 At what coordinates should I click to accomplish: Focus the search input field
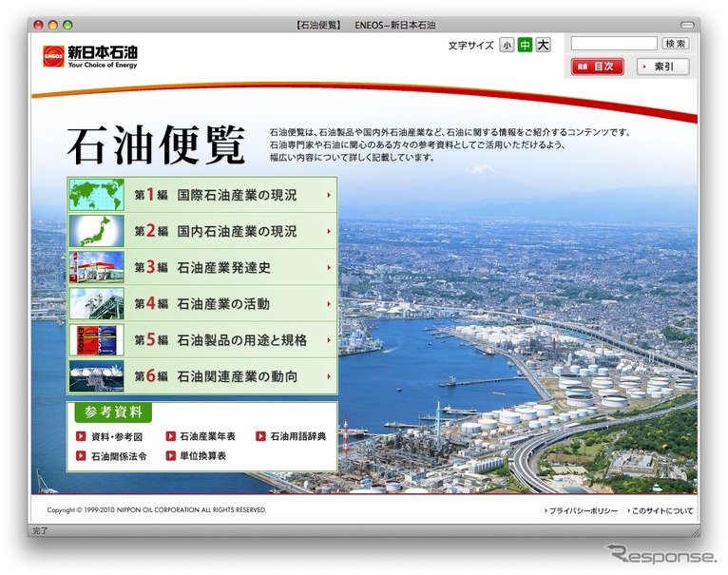click(614, 44)
